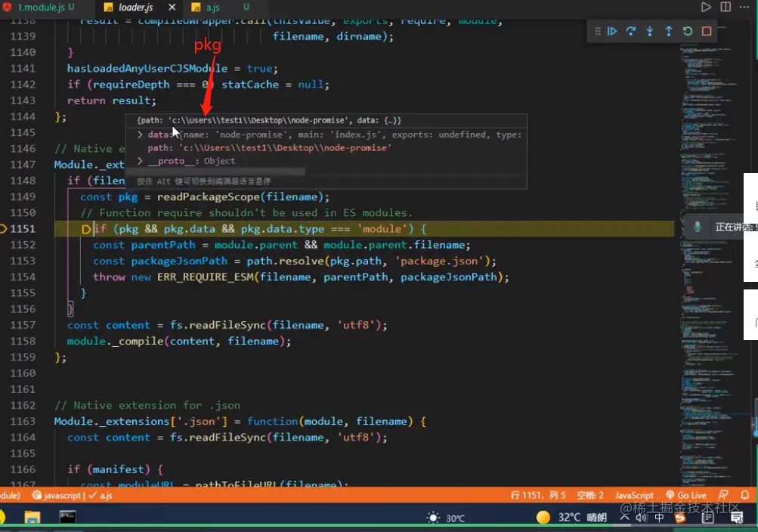The image size is (758, 532).
Task: Switch to the loader.js tab
Action: point(136,8)
